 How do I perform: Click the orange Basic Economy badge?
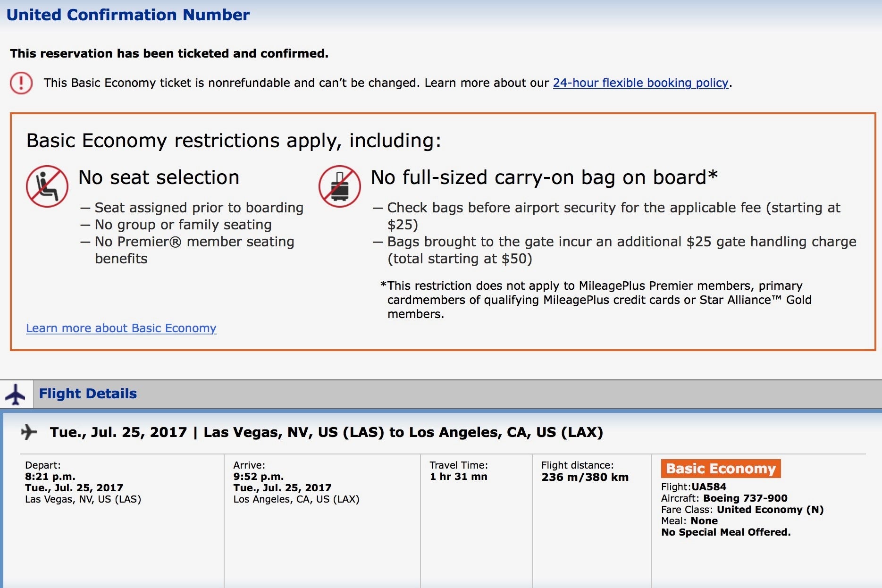[x=720, y=469]
